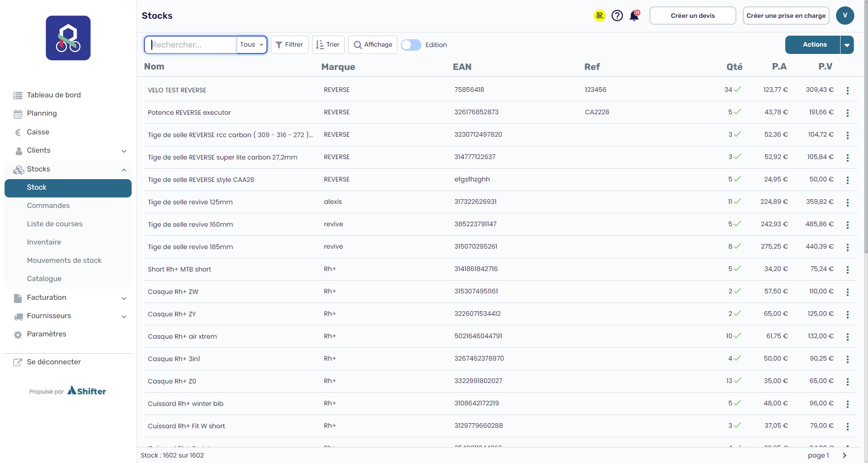Click the EAN column header
This screenshot has width=868, height=463.
click(x=462, y=67)
